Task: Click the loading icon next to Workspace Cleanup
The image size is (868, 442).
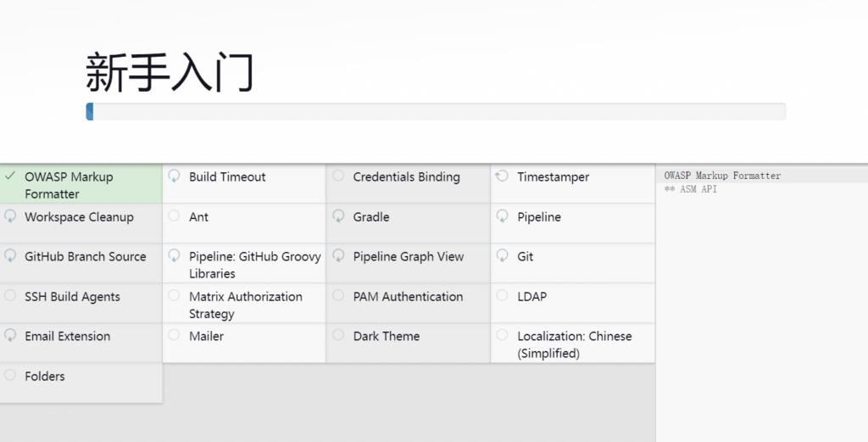Action: point(10,216)
